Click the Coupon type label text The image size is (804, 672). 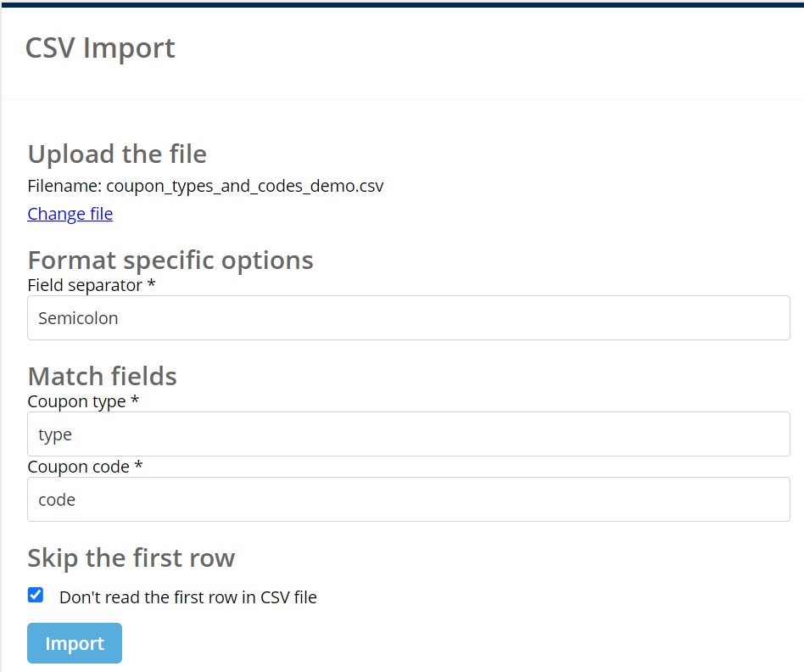[76, 401]
